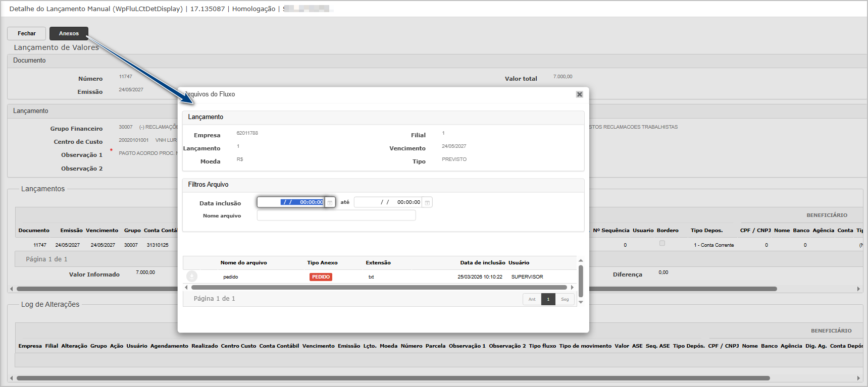Download the pedido attachment file

(x=192, y=277)
